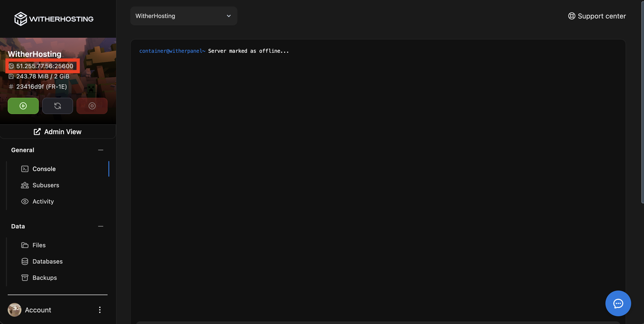644x324 pixels.
Task: Restart the server with the refresh icon button
Action: (x=57, y=106)
